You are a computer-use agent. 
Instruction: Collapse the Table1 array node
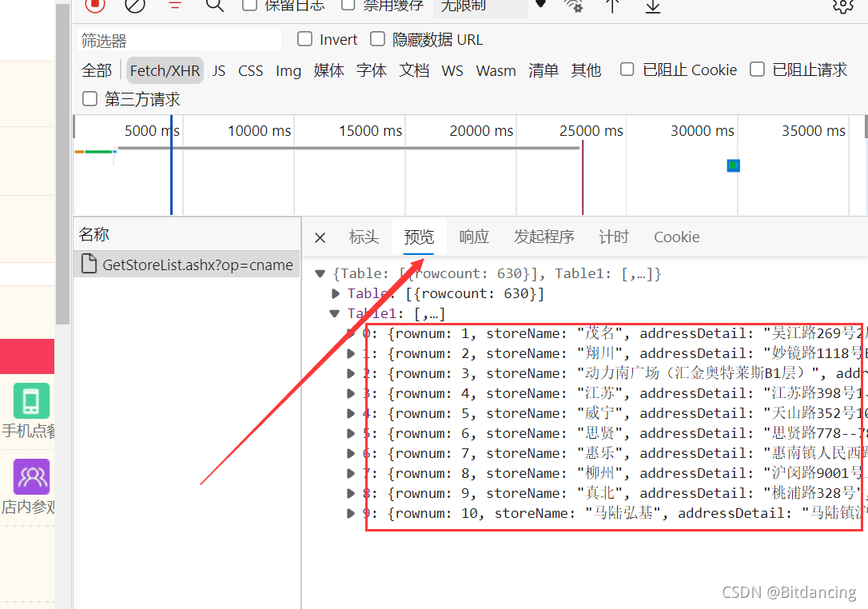(336, 314)
